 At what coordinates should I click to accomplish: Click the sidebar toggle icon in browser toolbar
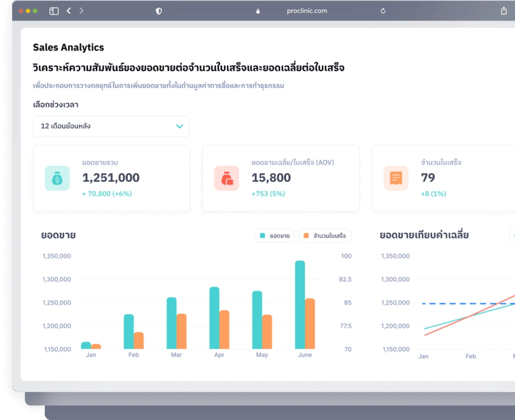[54, 11]
